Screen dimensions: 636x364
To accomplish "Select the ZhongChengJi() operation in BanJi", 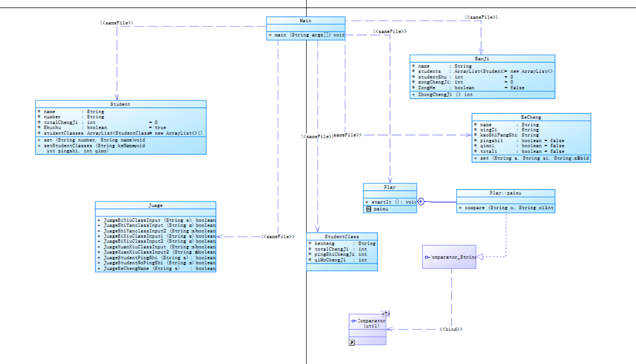I will (443, 95).
